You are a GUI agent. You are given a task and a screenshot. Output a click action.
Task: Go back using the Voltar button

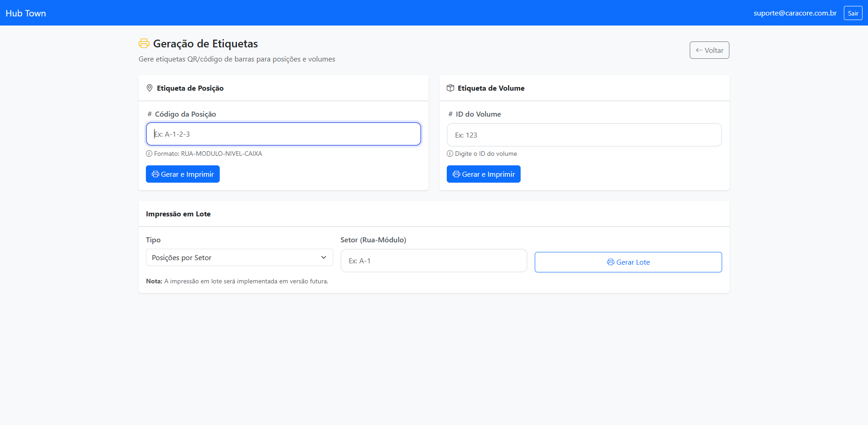709,51
